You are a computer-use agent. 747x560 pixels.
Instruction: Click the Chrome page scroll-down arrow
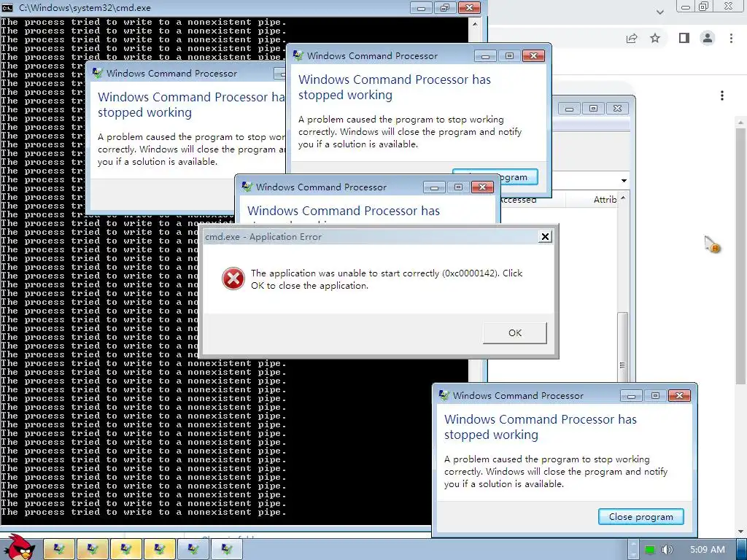point(740,532)
